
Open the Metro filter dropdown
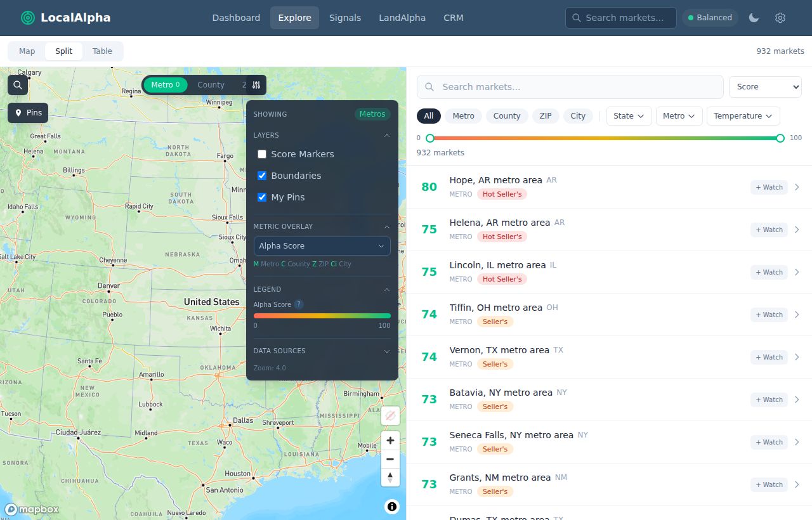click(x=679, y=116)
